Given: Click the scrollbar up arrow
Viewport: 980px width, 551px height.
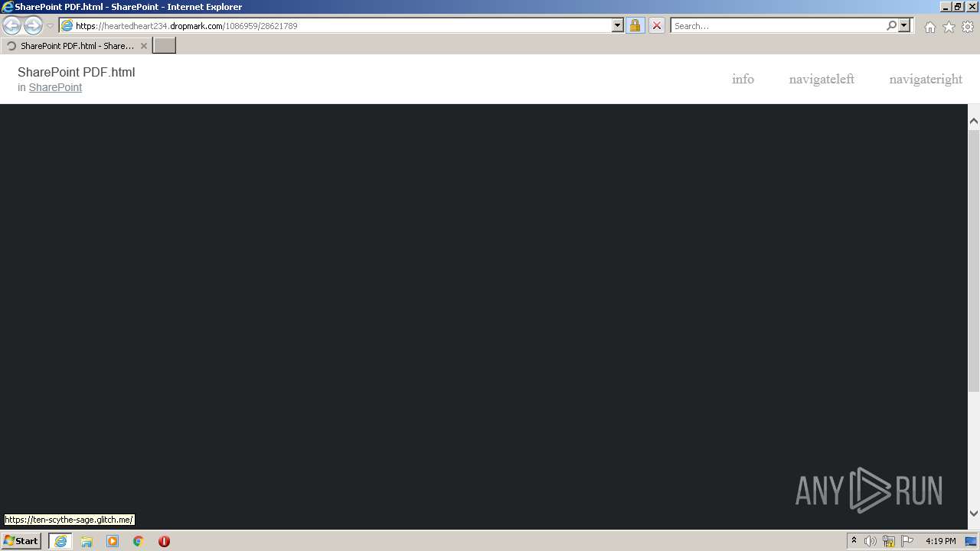Looking at the screenshot, I should tap(974, 122).
